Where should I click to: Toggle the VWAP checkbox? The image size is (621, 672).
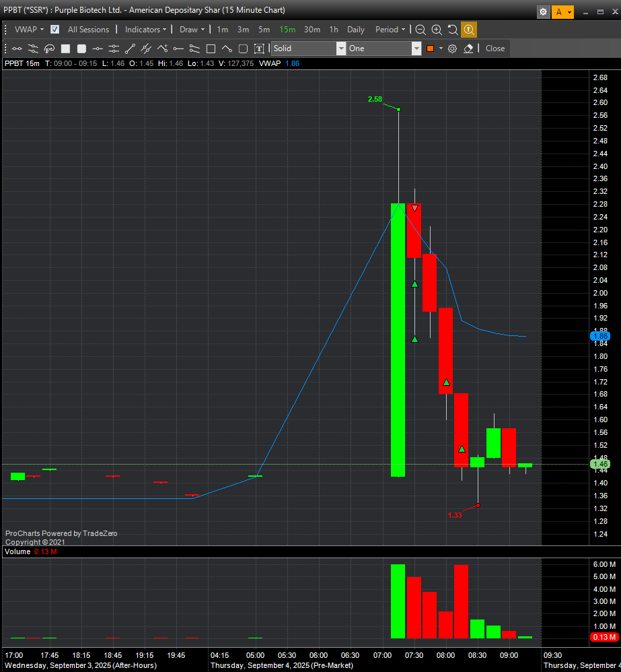(x=54, y=30)
